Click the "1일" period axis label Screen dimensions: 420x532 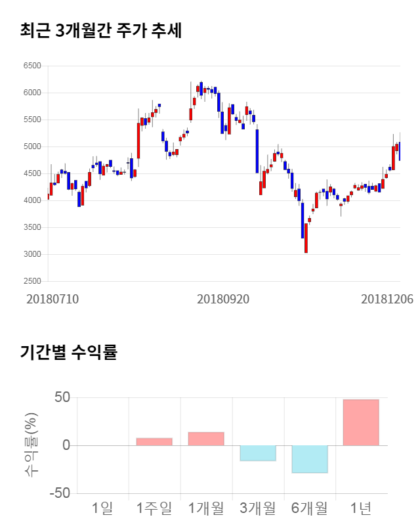102,508
